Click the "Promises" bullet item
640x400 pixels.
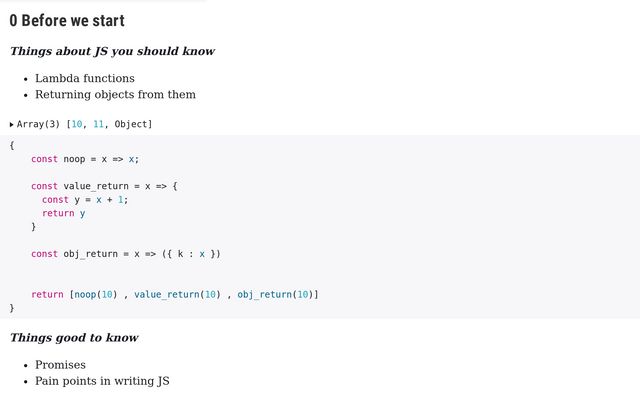pos(60,365)
